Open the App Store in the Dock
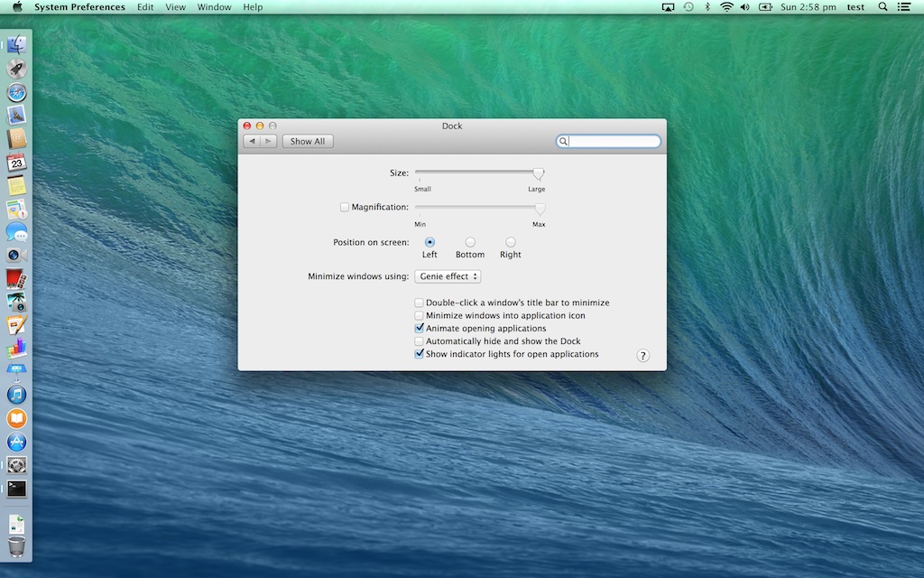 [16, 442]
